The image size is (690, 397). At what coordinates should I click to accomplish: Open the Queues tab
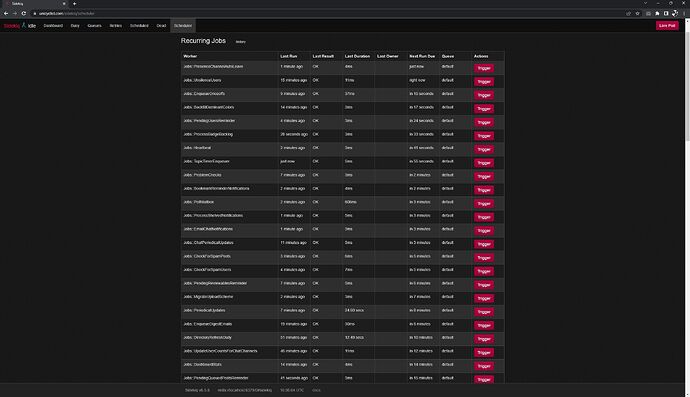94,26
